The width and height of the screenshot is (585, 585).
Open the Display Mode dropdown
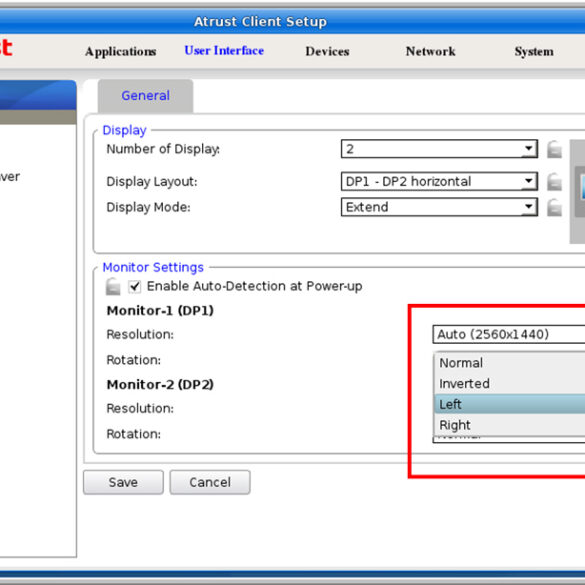(439, 207)
